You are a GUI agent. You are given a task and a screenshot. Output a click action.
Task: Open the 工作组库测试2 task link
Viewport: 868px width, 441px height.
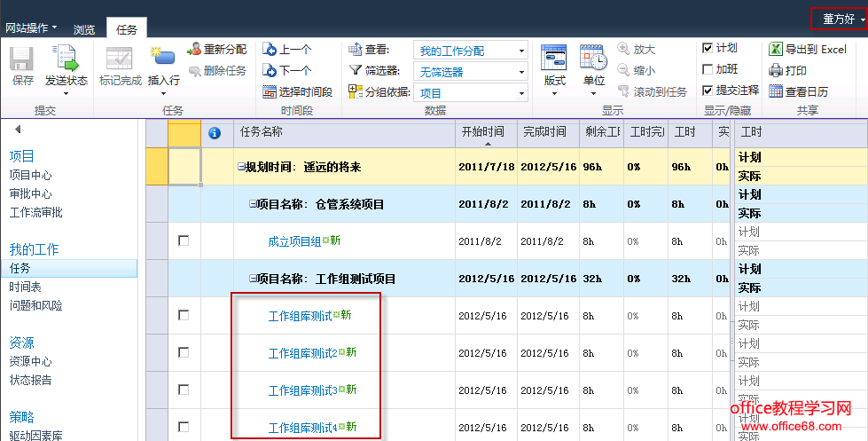[x=303, y=353]
